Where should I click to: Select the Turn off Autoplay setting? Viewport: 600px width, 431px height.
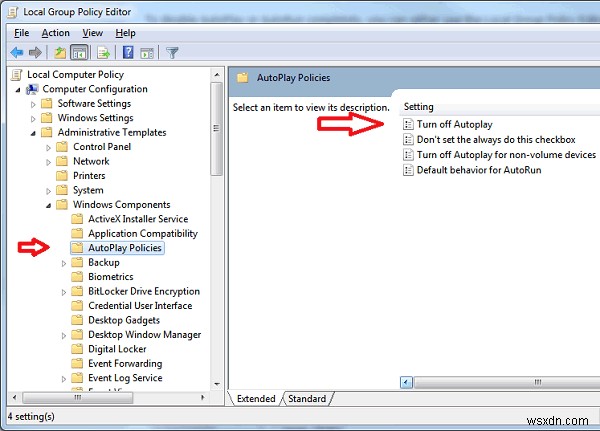click(x=455, y=124)
